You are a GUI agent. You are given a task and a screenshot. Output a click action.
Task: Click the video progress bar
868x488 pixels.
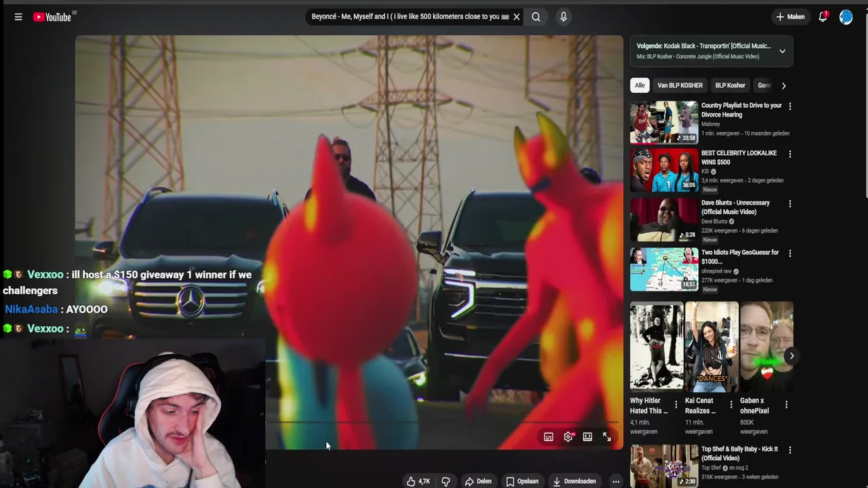(441, 422)
